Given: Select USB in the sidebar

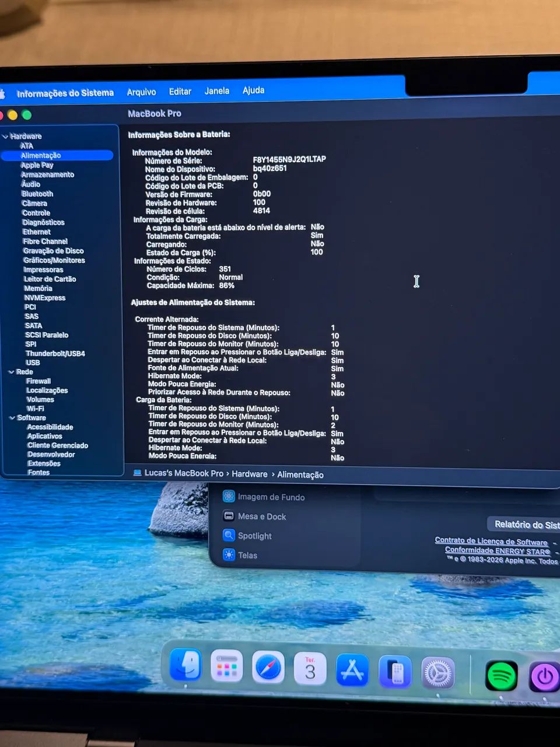Looking at the screenshot, I should (x=33, y=362).
